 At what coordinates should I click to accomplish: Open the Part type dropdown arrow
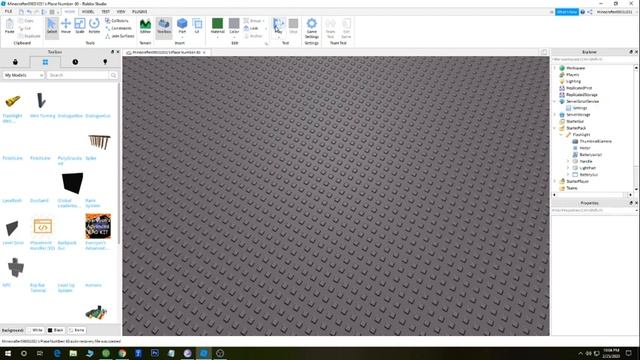click(x=182, y=37)
